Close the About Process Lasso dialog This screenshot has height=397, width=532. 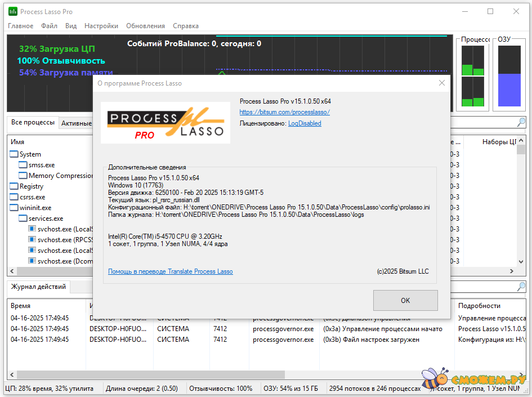pos(442,83)
